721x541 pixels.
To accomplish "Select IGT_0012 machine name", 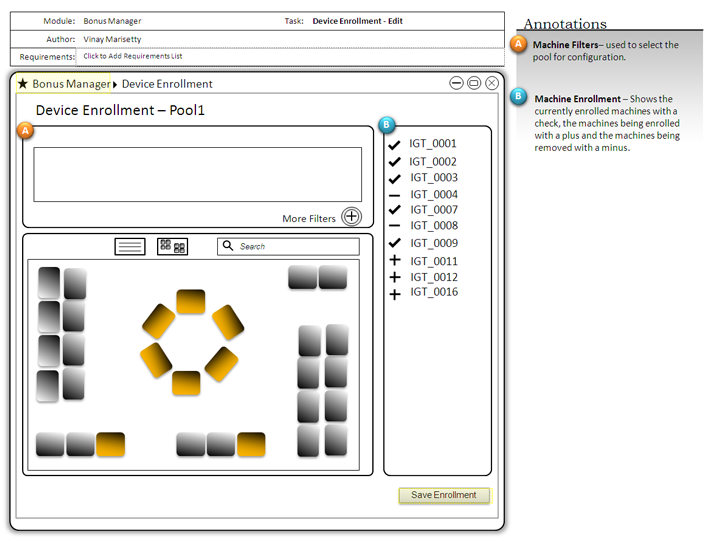I will (x=434, y=277).
